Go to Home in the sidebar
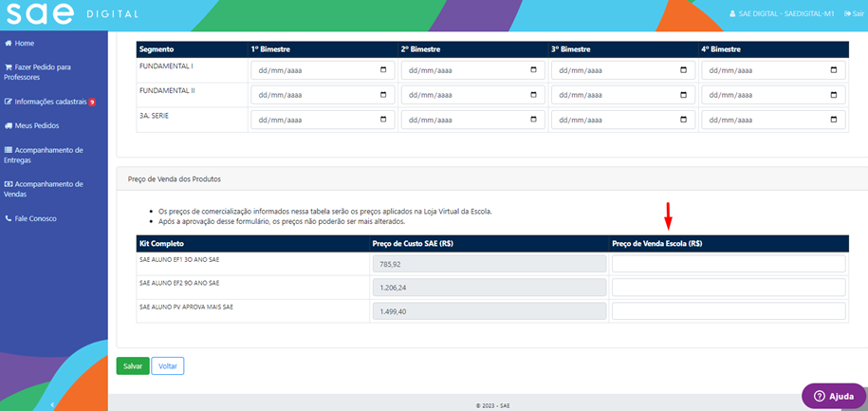 19,44
